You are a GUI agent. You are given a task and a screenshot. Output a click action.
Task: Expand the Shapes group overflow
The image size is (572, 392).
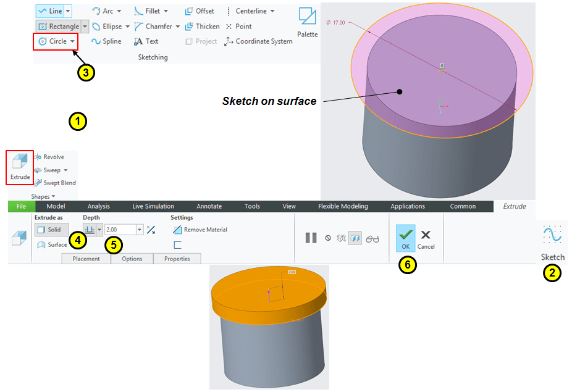pyautogui.click(x=43, y=196)
